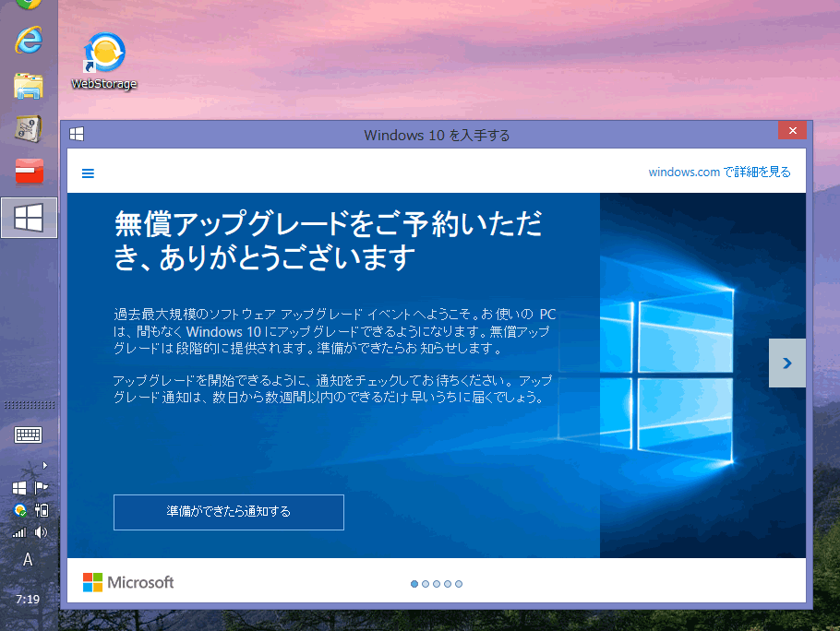Select the third page indicator dot
Viewport: 840px width, 631px height.
pyautogui.click(x=437, y=583)
